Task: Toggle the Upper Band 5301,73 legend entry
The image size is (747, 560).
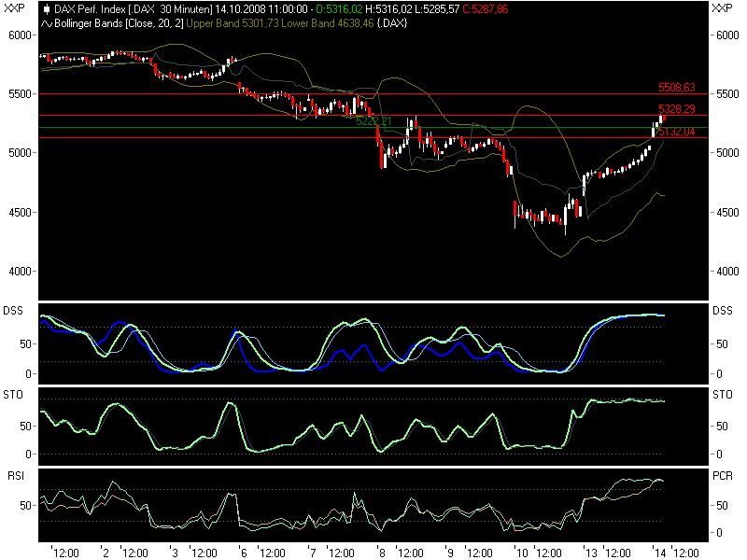Action: (x=233, y=26)
